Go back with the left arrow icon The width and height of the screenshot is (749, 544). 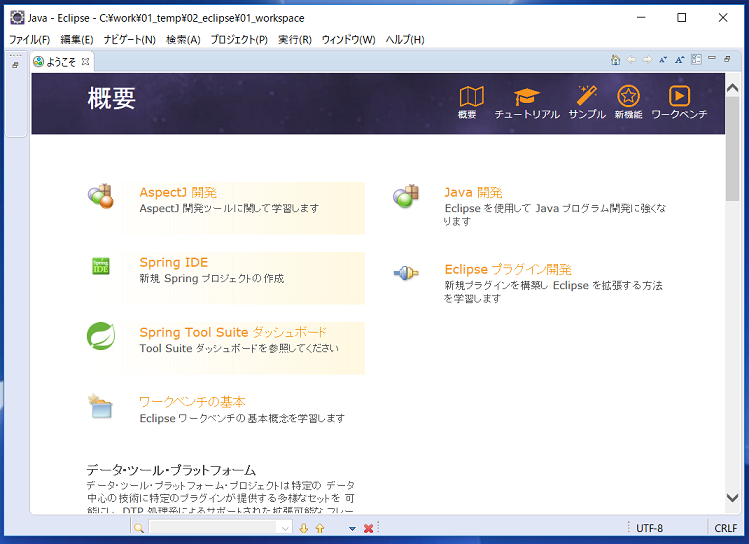point(631,60)
